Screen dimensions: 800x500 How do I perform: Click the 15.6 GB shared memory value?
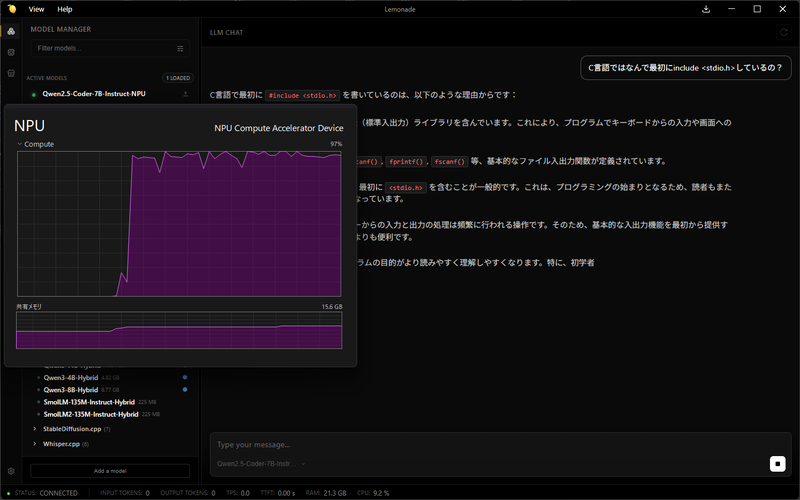pyautogui.click(x=332, y=307)
